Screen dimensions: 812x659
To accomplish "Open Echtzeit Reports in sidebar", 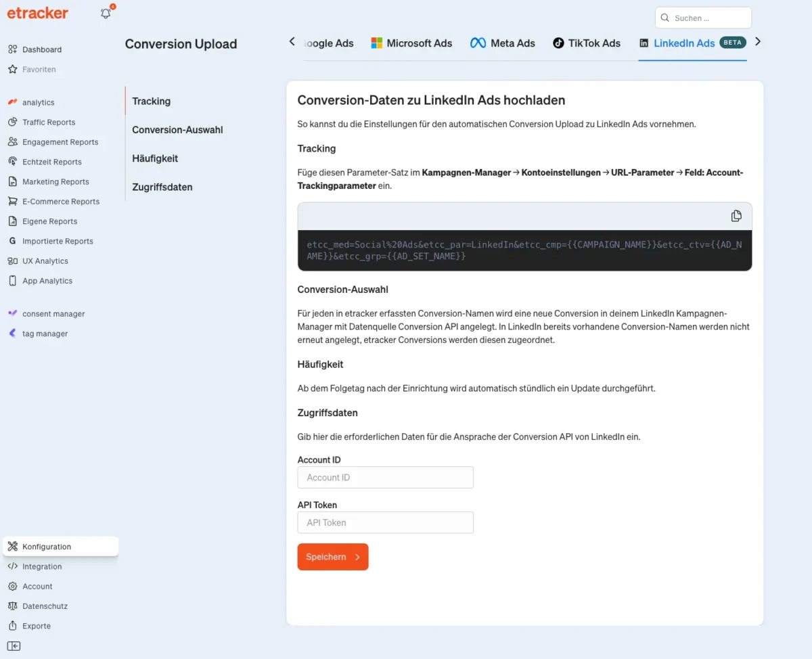I will 51,162.
